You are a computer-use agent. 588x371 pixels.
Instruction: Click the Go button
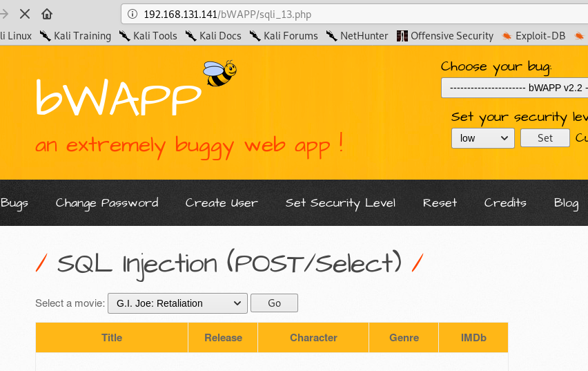[x=274, y=303]
